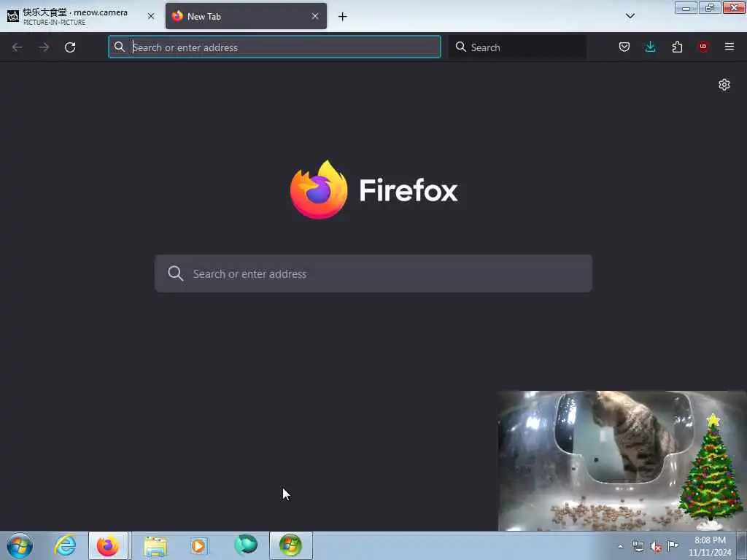Select the Windows flag taskbar app
747x560 pixels.
(x=290, y=545)
